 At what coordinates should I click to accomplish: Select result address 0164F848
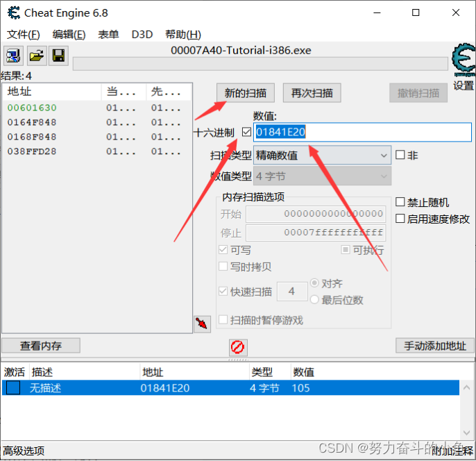pos(32,122)
